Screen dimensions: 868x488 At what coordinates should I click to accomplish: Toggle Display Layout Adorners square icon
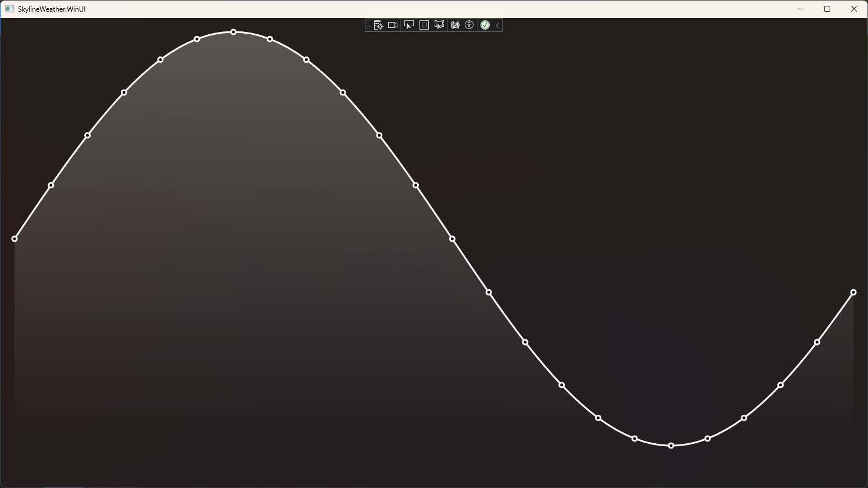coord(424,25)
